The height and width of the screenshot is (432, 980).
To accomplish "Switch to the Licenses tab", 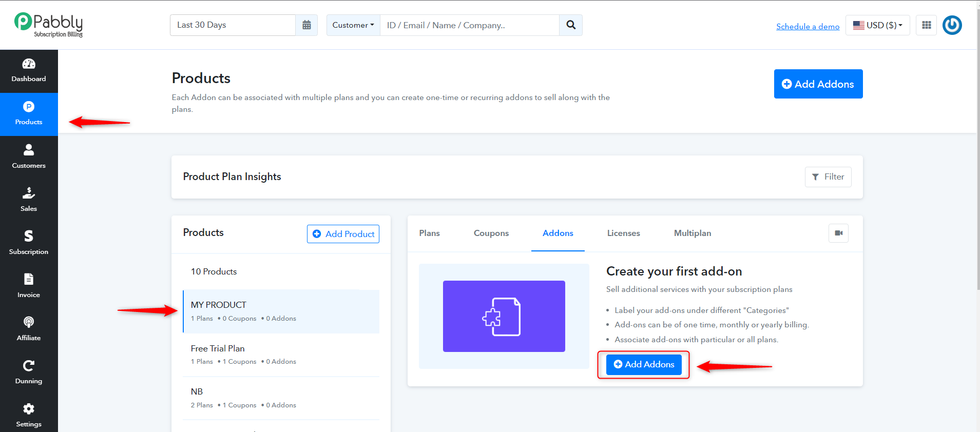I will pyautogui.click(x=624, y=233).
